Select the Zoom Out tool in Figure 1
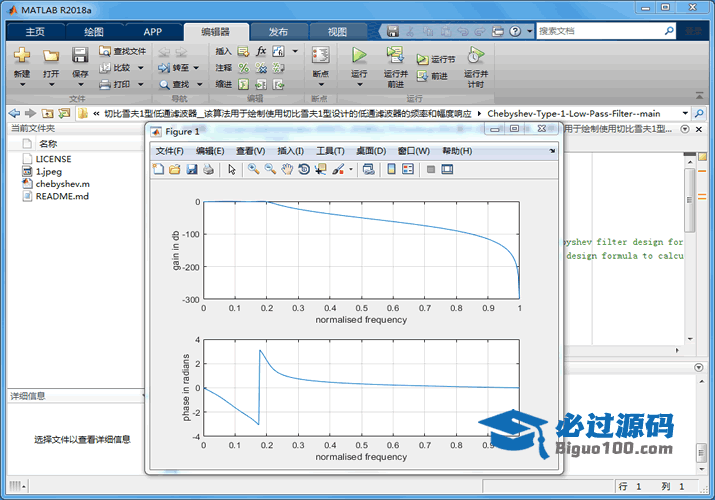Viewport: 715px width, 500px height. pyautogui.click(x=270, y=170)
